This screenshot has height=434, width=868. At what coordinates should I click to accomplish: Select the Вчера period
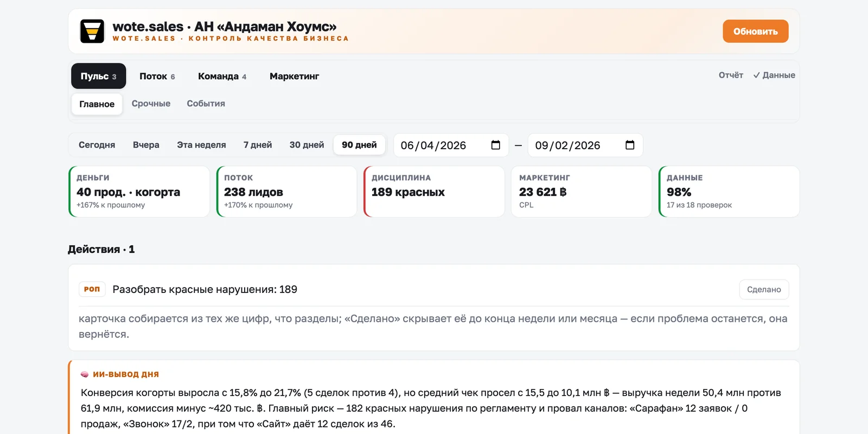pos(146,145)
